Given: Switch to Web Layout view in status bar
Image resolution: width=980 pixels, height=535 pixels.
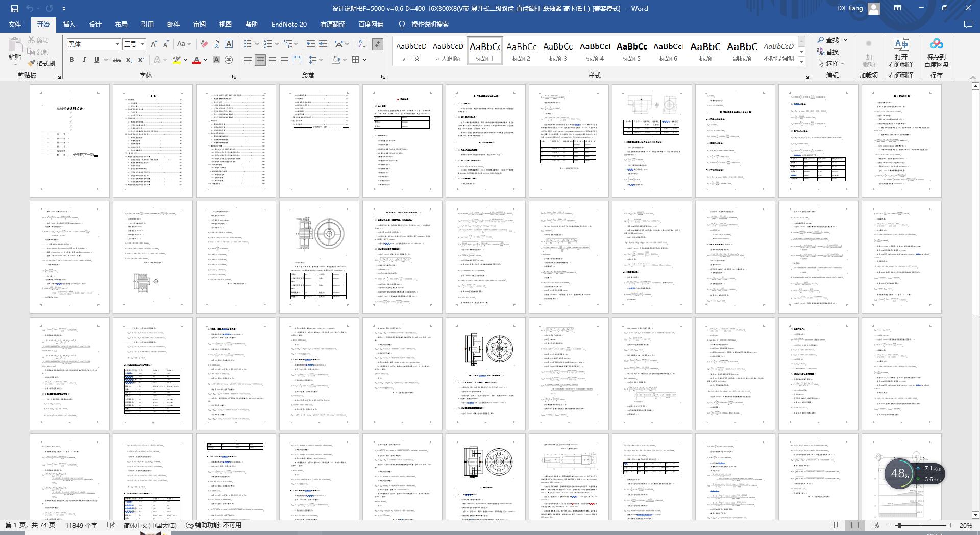Looking at the screenshot, I should (875, 525).
